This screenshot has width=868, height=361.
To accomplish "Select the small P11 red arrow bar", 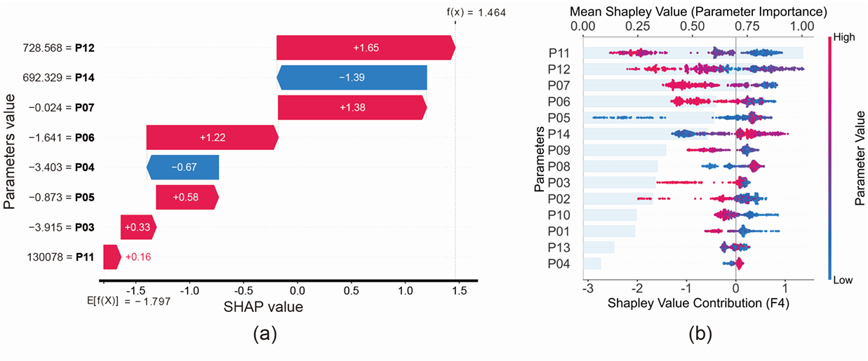I will [x=111, y=257].
